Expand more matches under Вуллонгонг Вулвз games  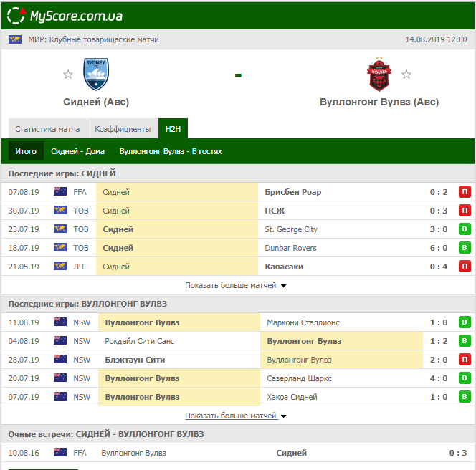click(236, 416)
